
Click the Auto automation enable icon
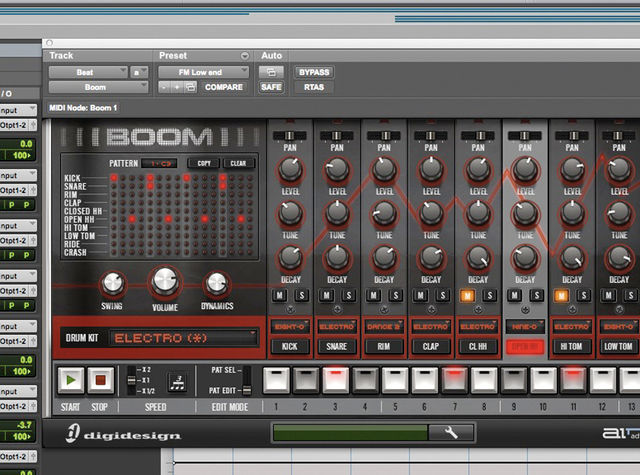pos(271,72)
